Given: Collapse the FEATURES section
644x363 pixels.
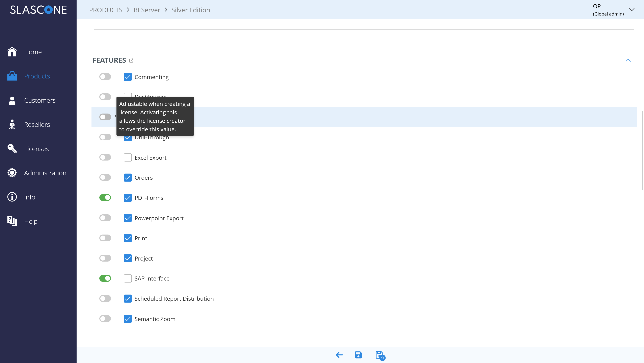Looking at the screenshot, I should click(628, 60).
